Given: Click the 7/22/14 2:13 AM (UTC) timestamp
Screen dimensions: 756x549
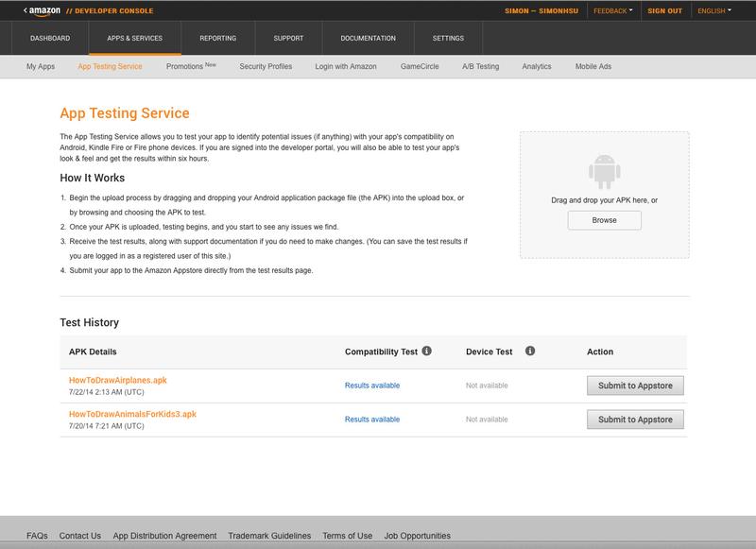Looking at the screenshot, I should pyautogui.click(x=106, y=392).
